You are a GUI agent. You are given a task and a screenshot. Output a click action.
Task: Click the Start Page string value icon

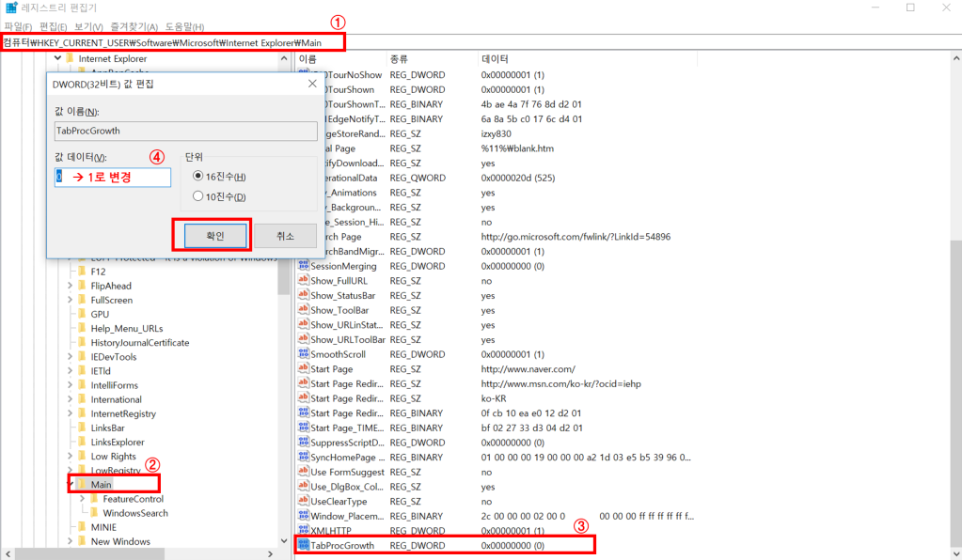[x=303, y=368]
